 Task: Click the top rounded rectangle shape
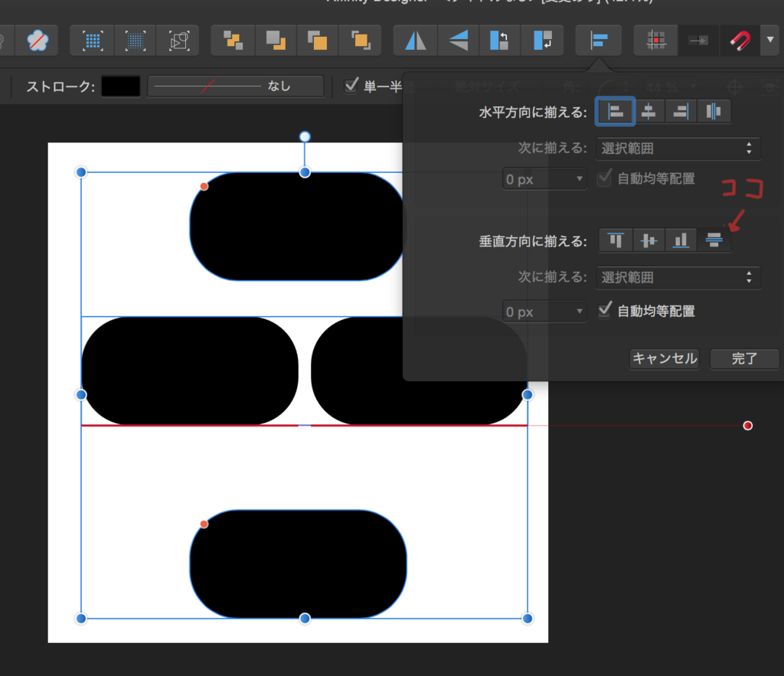[298, 226]
